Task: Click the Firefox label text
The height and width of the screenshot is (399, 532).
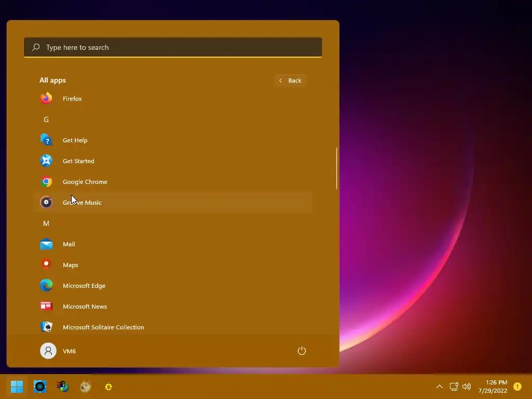Action: [x=72, y=98]
